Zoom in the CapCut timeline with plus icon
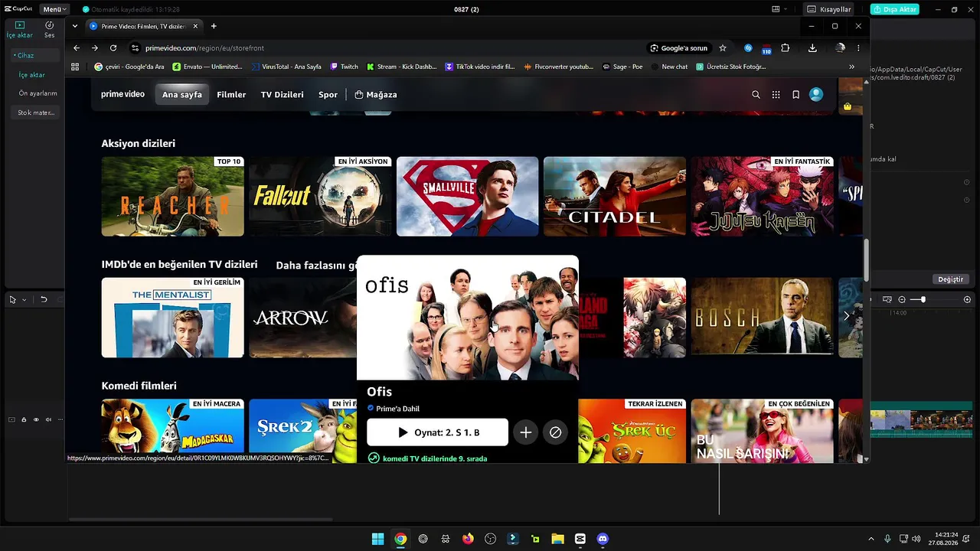 pyautogui.click(x=967, y=299)
